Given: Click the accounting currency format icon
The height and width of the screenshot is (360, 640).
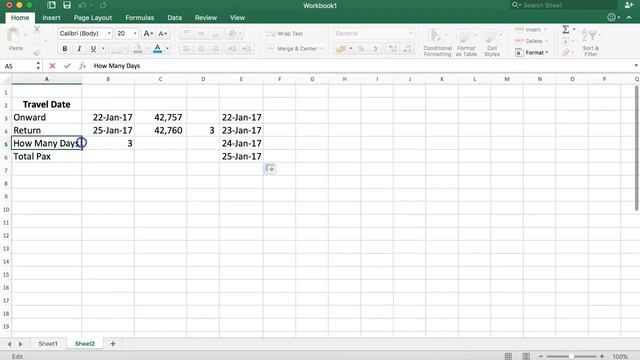Looking at the screenshot, I should (x=340, y=49).
